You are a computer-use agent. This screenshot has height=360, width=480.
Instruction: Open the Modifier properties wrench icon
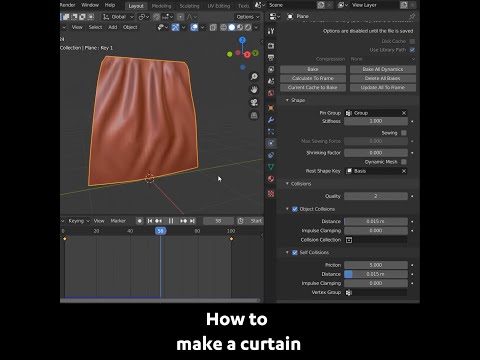tap(271, 120)
